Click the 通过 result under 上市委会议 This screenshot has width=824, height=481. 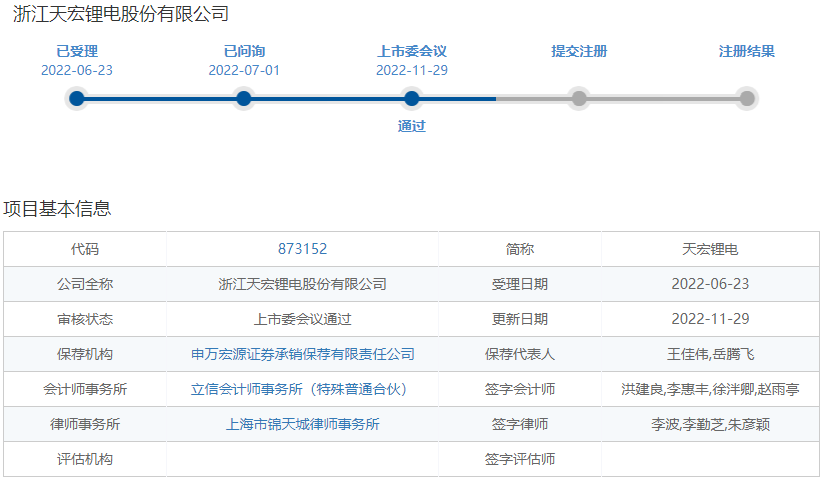[x=411, y=126]
